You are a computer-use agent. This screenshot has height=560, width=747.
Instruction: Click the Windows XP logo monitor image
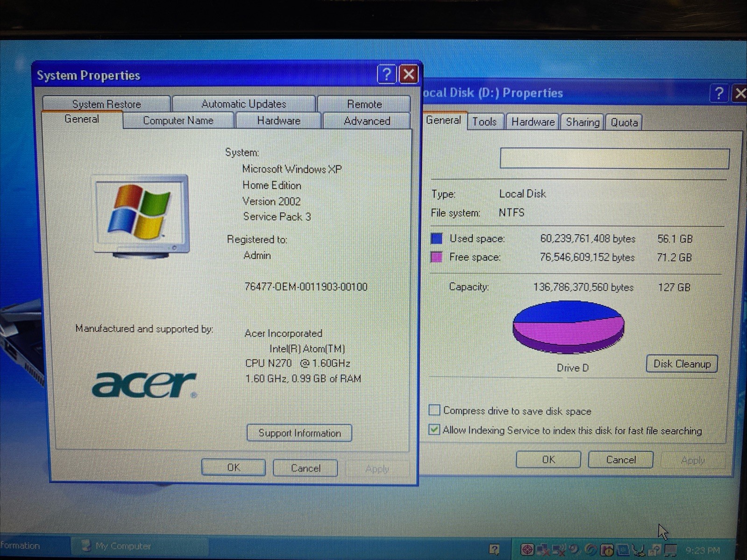142,216
